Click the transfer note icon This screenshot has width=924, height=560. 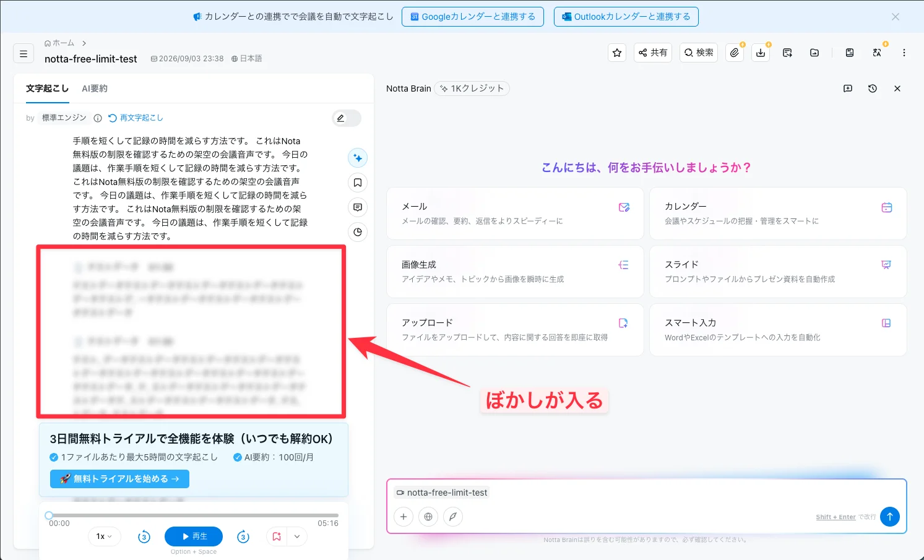pos(787,53)
